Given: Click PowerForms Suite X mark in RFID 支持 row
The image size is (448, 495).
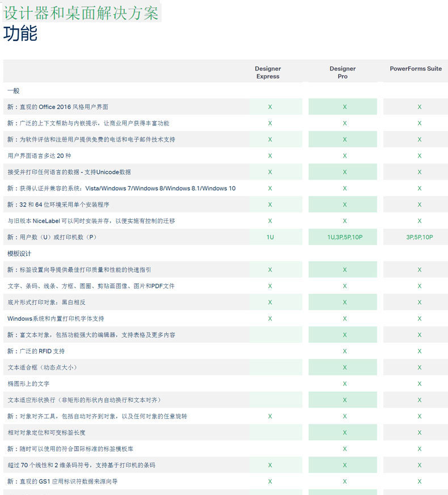Looking at the screenshot, I should pos(419,351).
